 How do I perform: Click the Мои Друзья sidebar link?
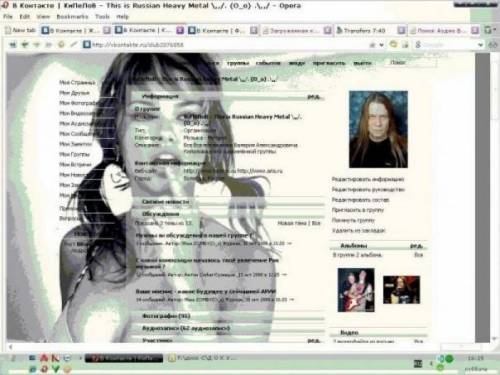pyautogui.click(x=74, y=93)
